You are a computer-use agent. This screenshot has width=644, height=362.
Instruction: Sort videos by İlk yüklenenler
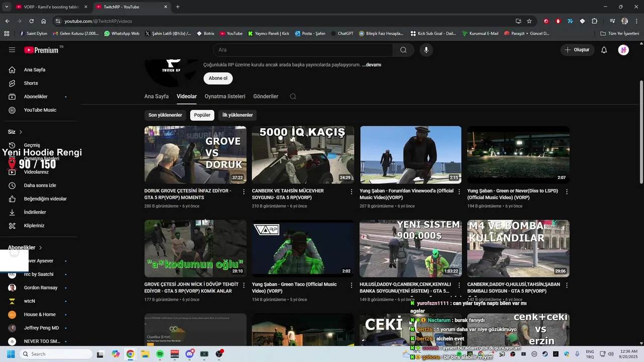[237, 115]
